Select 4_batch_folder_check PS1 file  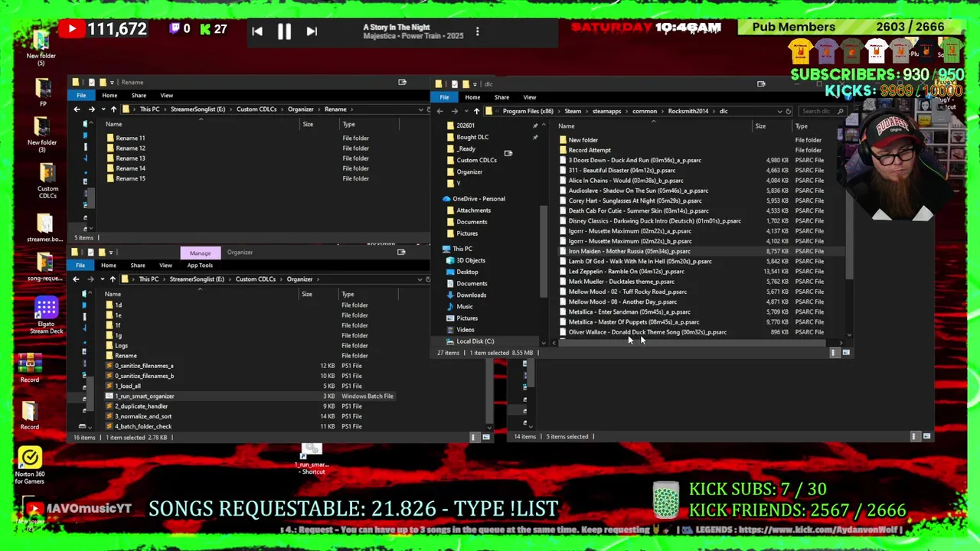coord(143,426)
